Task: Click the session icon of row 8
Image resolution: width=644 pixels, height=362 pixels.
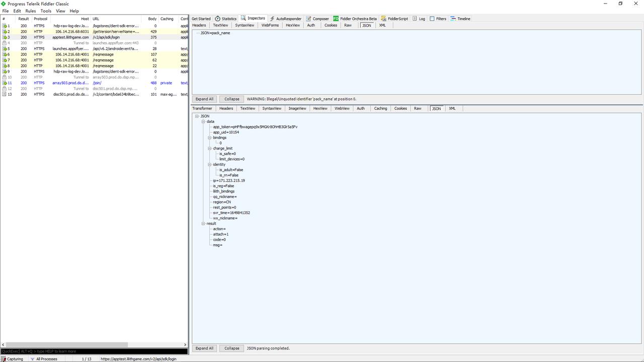Action: pyautogui.click(x=5, y=66)
